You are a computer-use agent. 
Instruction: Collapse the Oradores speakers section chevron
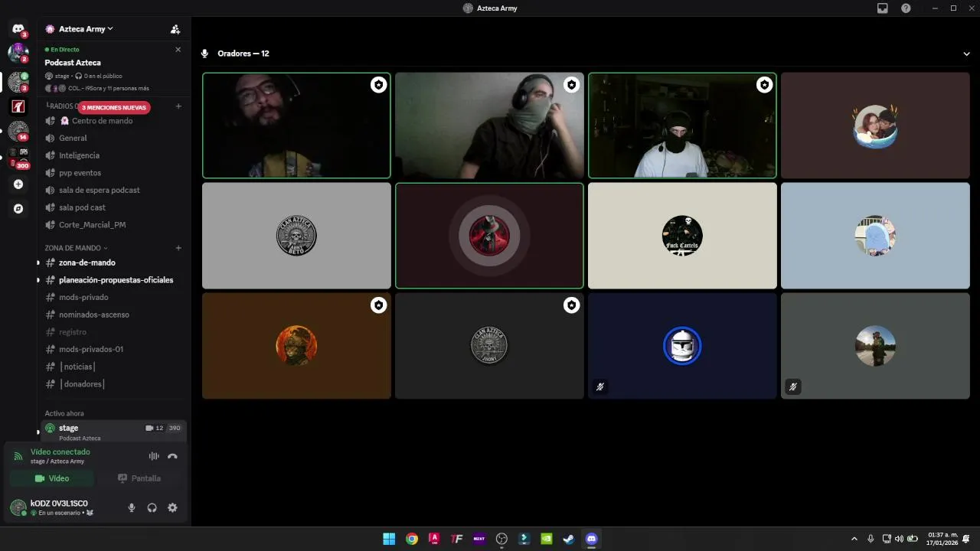(x=967, y=54)
